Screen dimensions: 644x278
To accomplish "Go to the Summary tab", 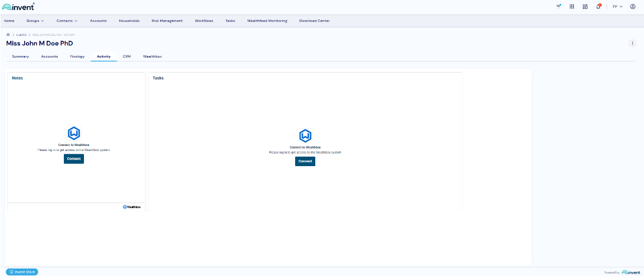I will pos(20,56).
